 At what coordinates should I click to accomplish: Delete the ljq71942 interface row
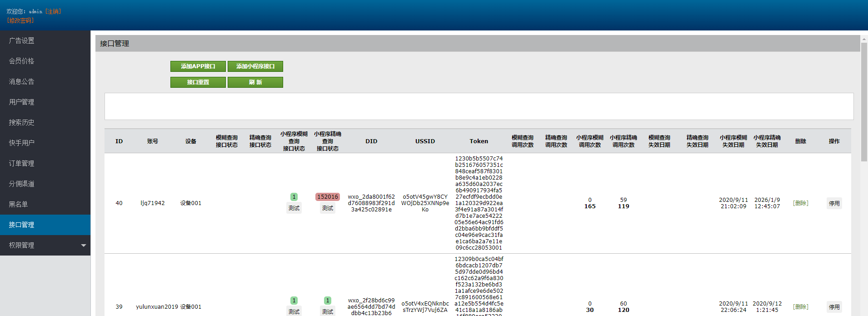(x=800, y=203)
